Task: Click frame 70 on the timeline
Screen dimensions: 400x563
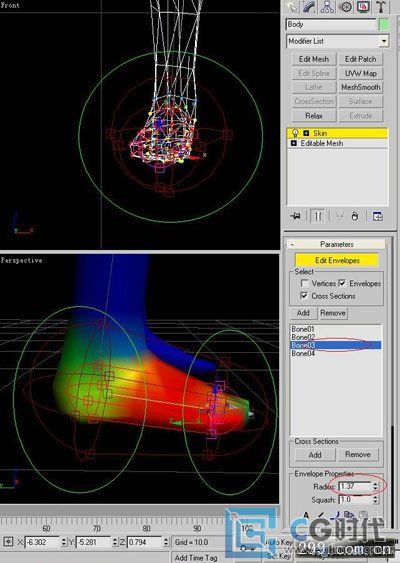Action: (97, 528)
